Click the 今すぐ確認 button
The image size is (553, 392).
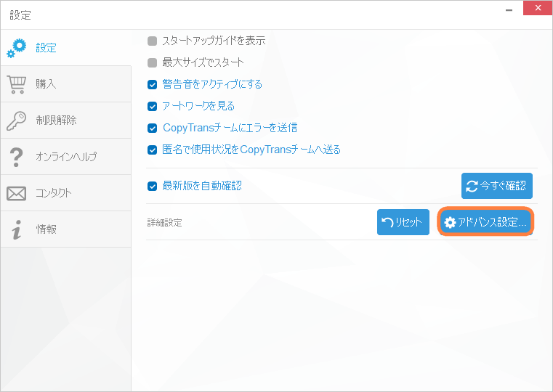point(496,186)
